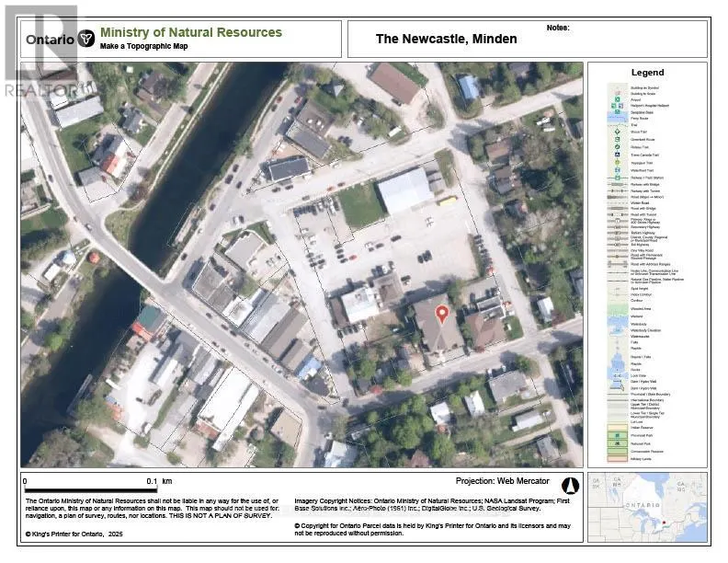Click the Ministry of Natural Resources heading
The height and width of the screenshot is (563, 728).
(190, 32)
